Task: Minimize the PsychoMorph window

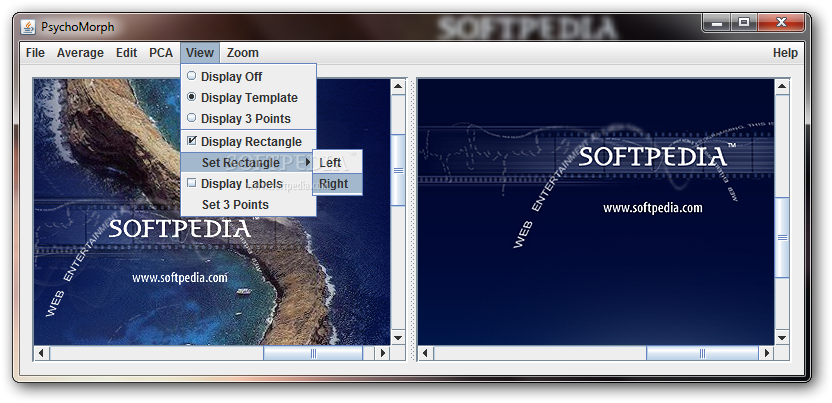Action: (x=717, y=23)
